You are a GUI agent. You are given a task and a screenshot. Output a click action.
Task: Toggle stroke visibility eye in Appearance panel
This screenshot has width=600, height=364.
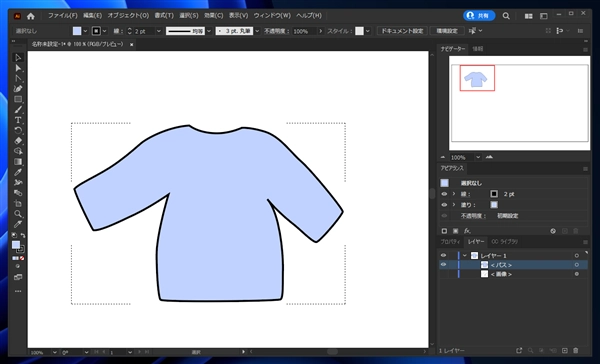coord(444,194)
